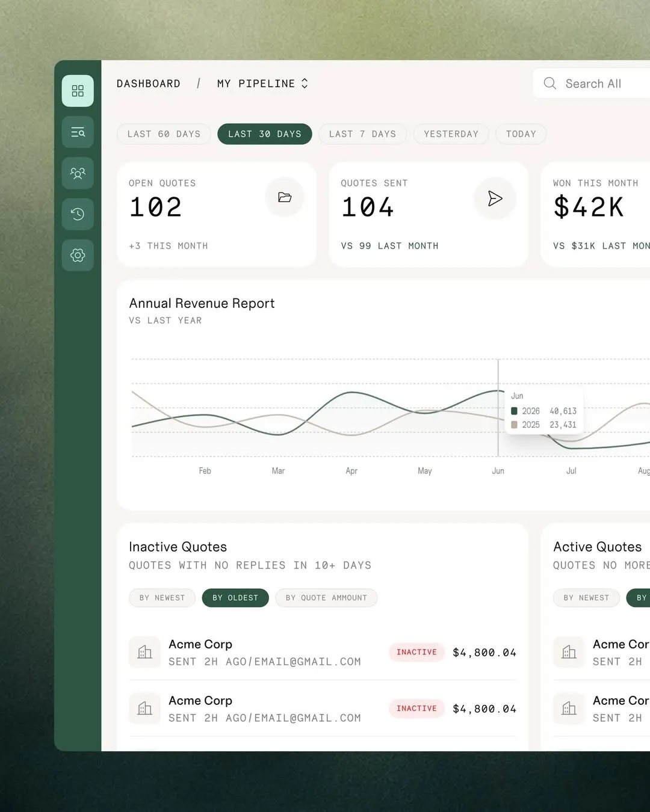Select the Last 7 Days filter
Screen dimensions: 650x812
[x=362, y=134]
